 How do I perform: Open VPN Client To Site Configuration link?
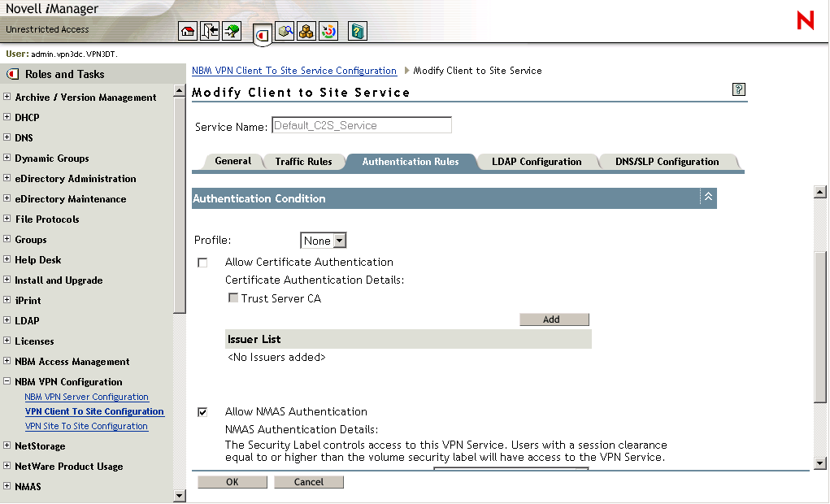click(x=95, y=411)
